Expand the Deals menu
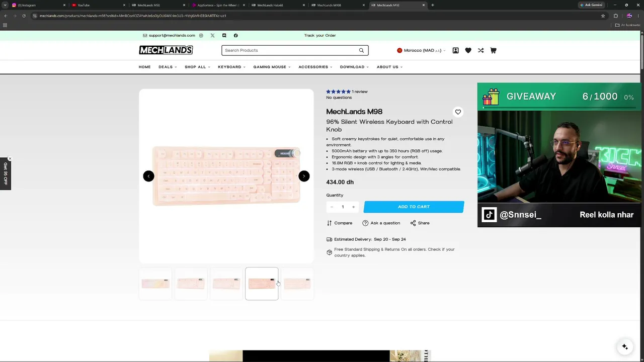 (x=168, y=67)
